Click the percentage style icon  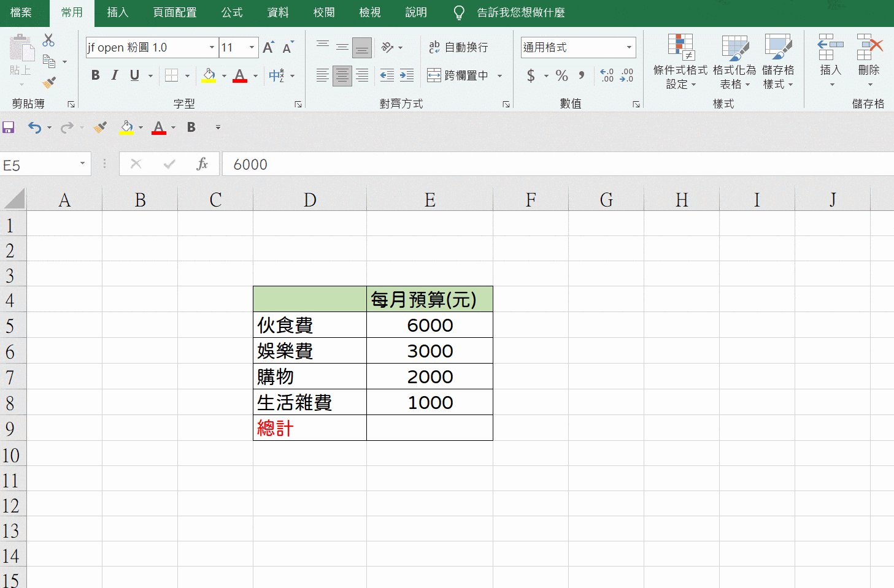tap(561, 75)
